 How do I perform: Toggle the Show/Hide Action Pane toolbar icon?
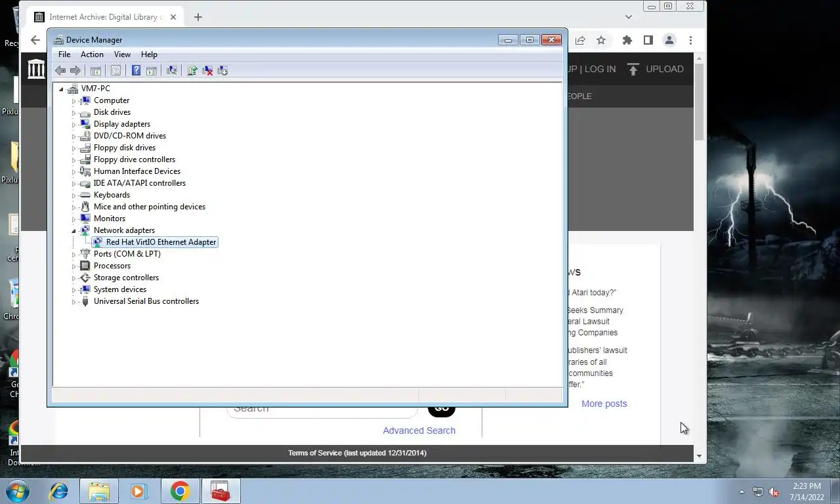(x=151, y=70)
